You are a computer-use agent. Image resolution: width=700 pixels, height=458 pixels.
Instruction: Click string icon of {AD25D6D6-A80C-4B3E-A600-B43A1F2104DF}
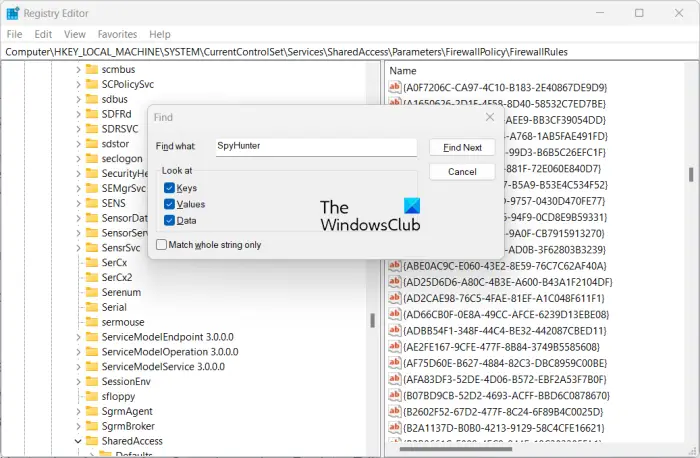(x=394, y=282)
